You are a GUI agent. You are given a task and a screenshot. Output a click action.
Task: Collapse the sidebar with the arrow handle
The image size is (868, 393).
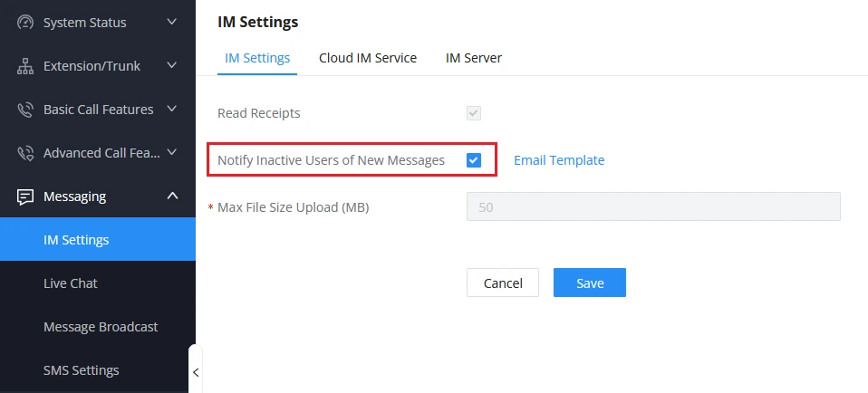(196, 372)
